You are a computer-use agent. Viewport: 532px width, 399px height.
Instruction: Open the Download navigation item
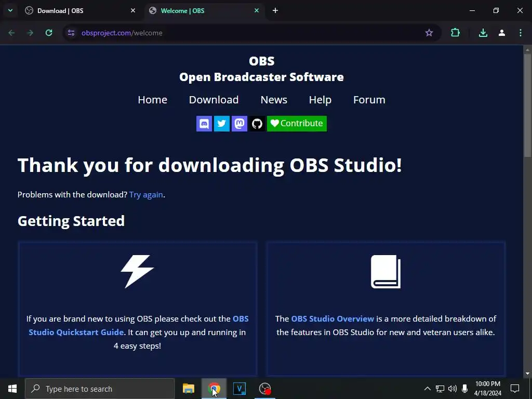[x=214, y=100]
